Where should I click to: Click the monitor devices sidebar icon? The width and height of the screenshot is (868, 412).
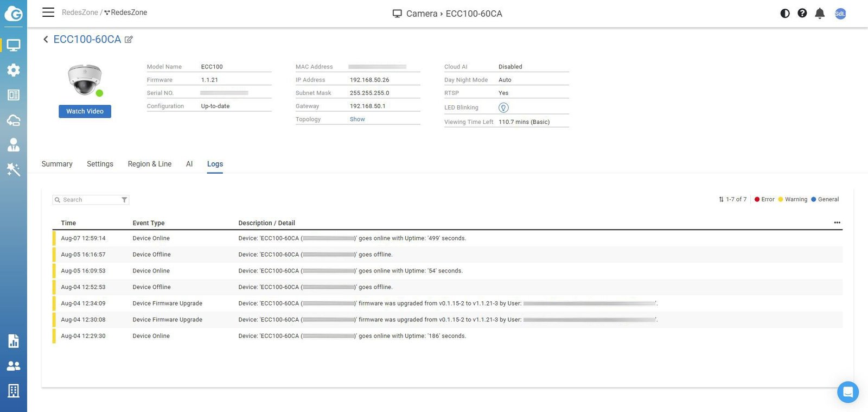pos(13,45)
